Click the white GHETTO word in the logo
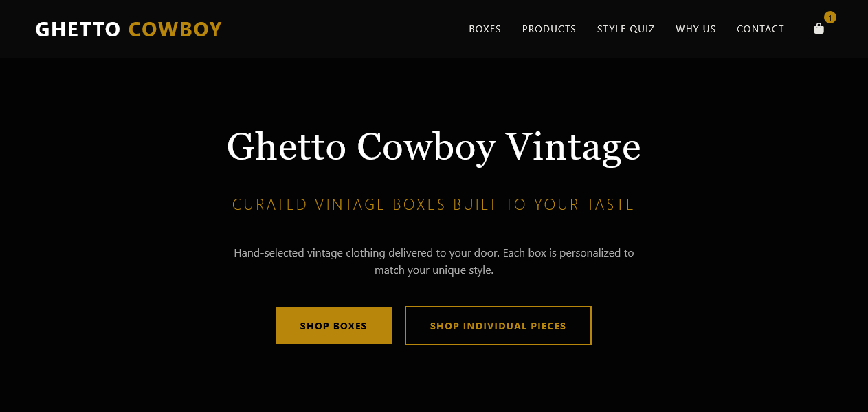The image size is (868, 412). pyautogui.click(x=78, y=30)
